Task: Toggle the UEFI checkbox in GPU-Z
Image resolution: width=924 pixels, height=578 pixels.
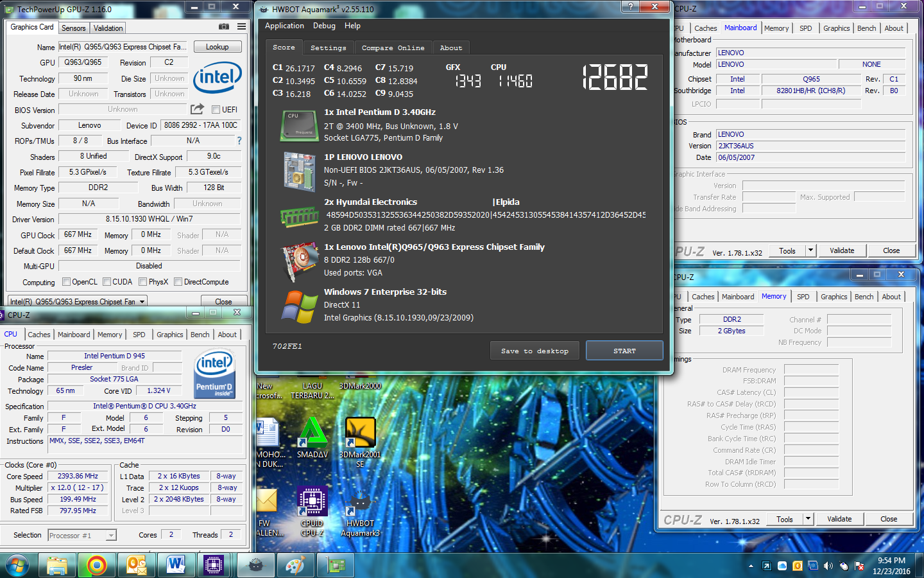Action: (216, 110)
